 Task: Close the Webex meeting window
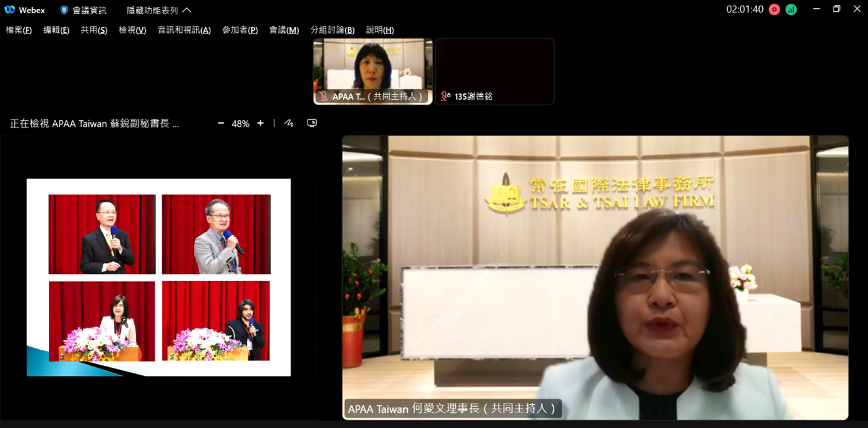tap(857, 9)
